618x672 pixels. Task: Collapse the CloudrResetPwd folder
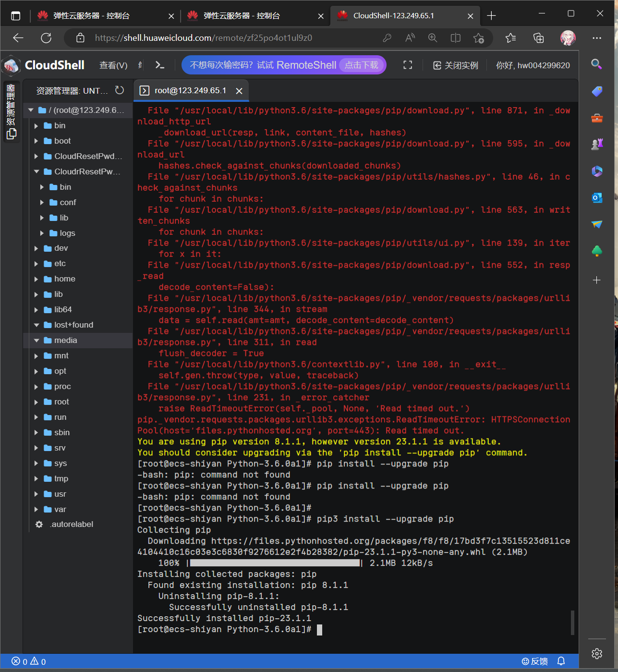click(36, 171)
